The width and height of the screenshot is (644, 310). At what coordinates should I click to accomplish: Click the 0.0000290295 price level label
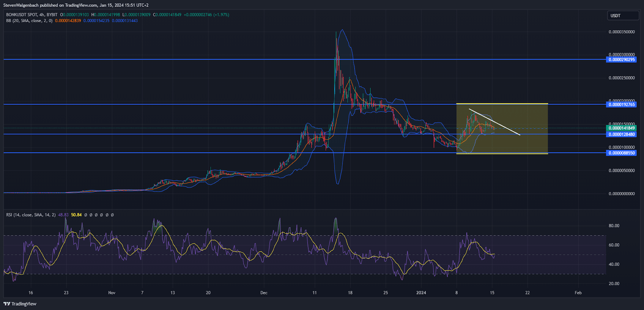pyautogui.click(x=621, y=60)
